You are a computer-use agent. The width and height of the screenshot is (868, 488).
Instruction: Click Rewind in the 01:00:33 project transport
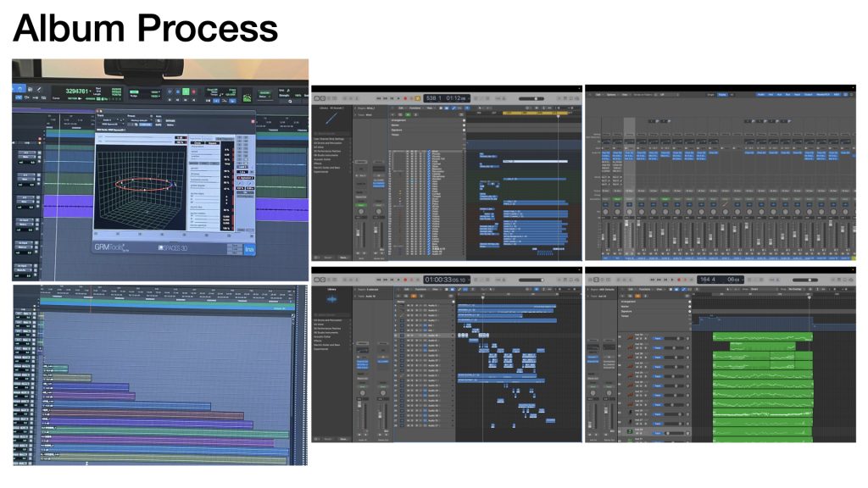(379, 278)
